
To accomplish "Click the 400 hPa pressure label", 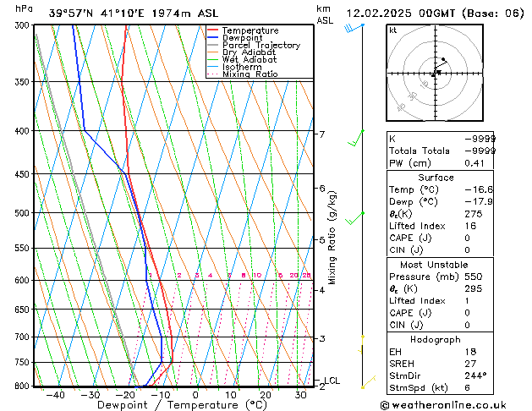I will [24, 131].
